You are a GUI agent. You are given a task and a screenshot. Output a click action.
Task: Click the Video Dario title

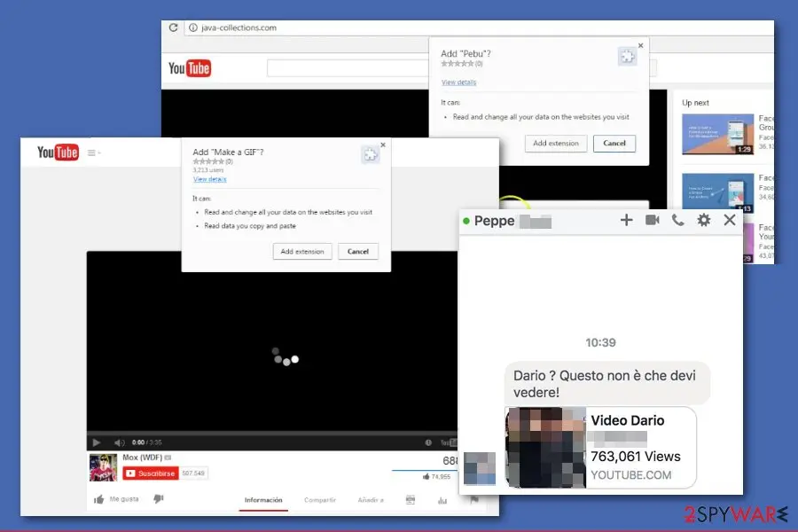tap(628, 420)
